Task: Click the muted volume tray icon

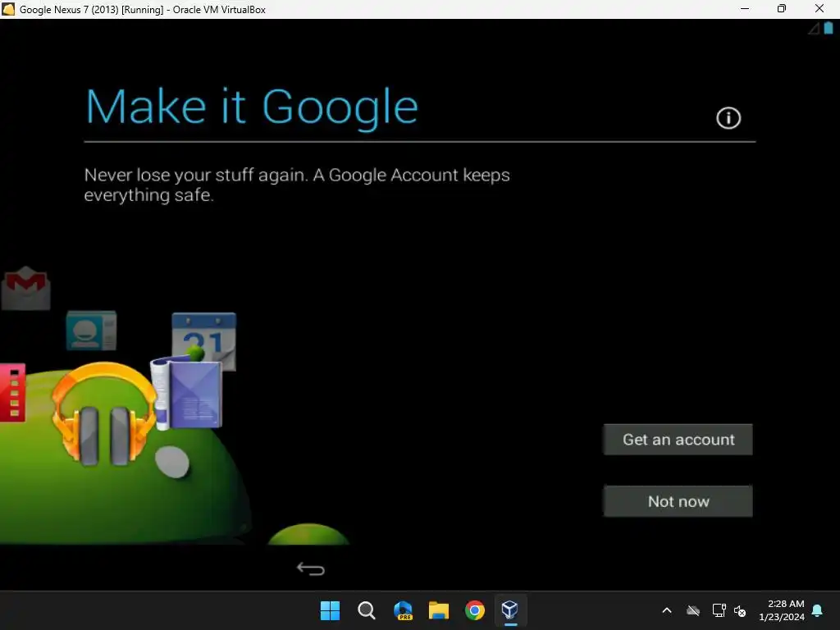Action: 741,610
